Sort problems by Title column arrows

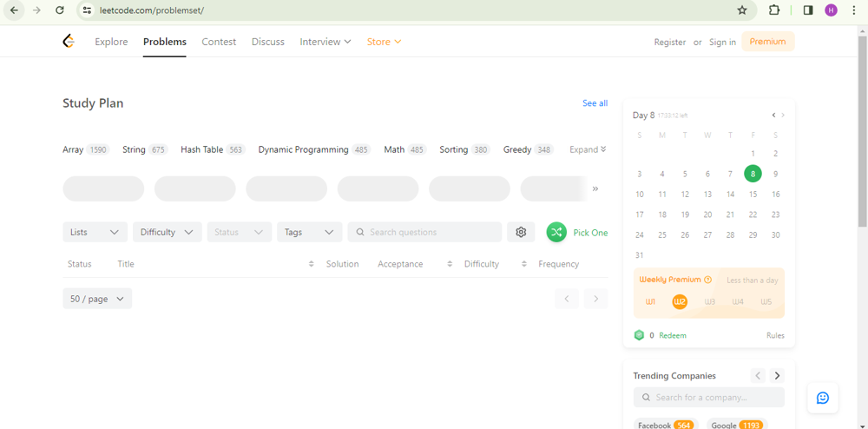(x=311, y=264)
